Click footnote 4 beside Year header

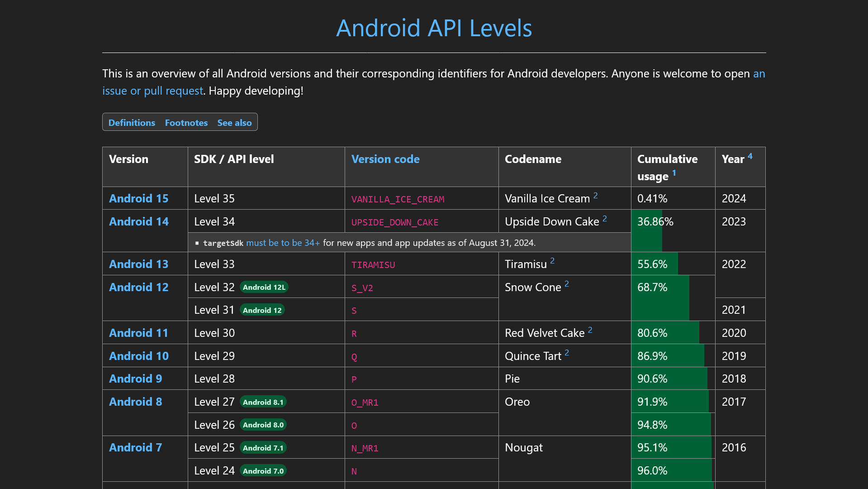coord(750,156)
